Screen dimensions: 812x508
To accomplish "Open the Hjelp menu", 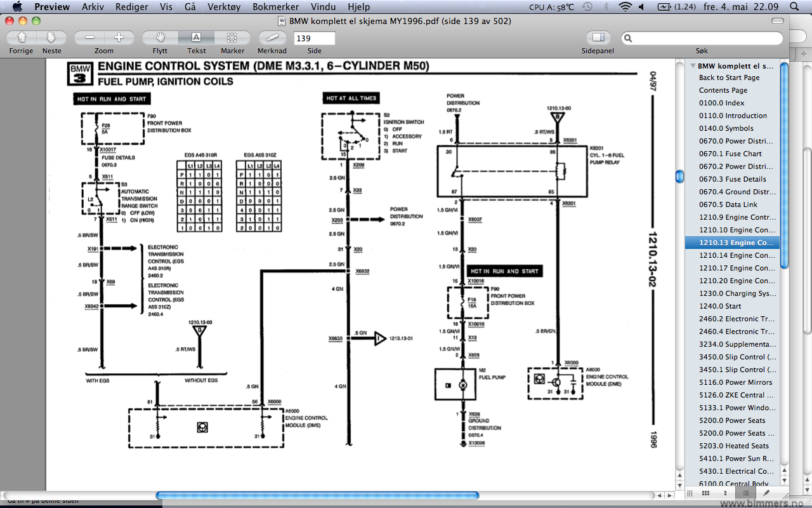I will pos(359,7).
